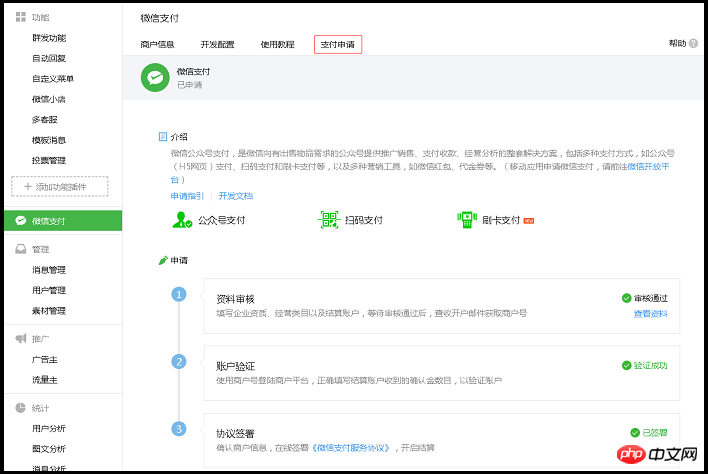Click the chat bubble icon beside 微信支付 in sidebar
Screen dimensions: 708x474
click(x=21, y=221)
